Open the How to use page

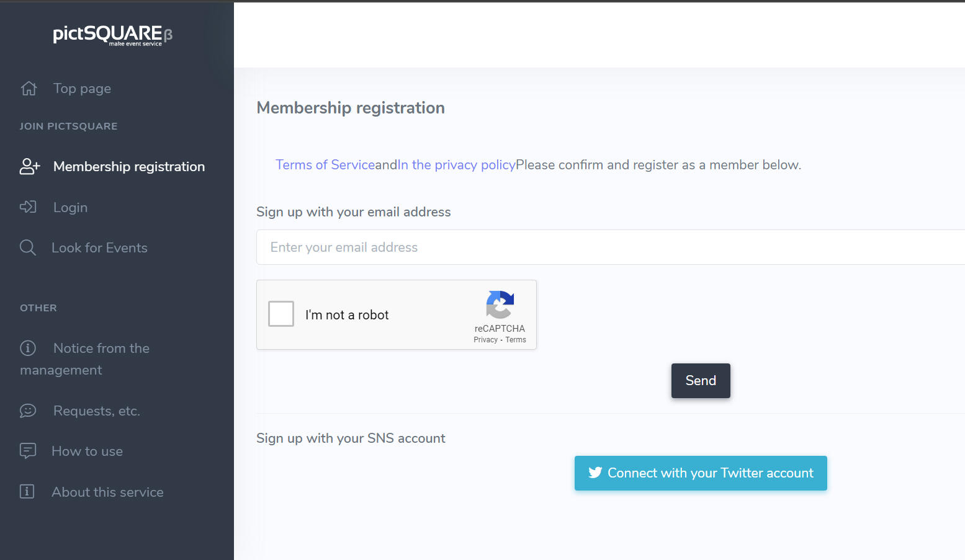click(87, 451)
